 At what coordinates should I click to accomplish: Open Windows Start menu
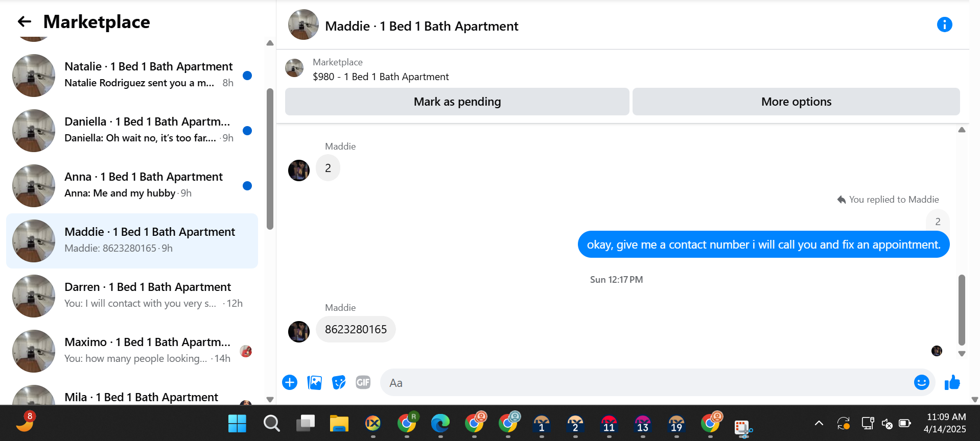[237, 423]
